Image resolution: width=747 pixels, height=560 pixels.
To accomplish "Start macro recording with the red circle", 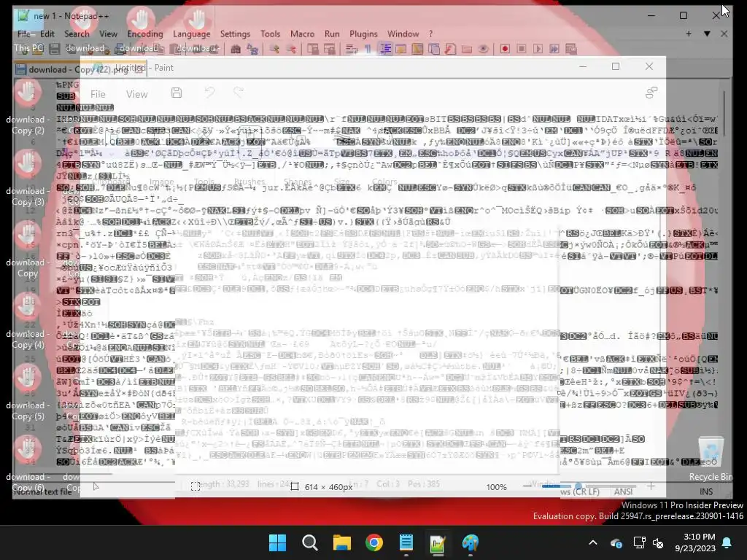I will (x=506, y=49).
